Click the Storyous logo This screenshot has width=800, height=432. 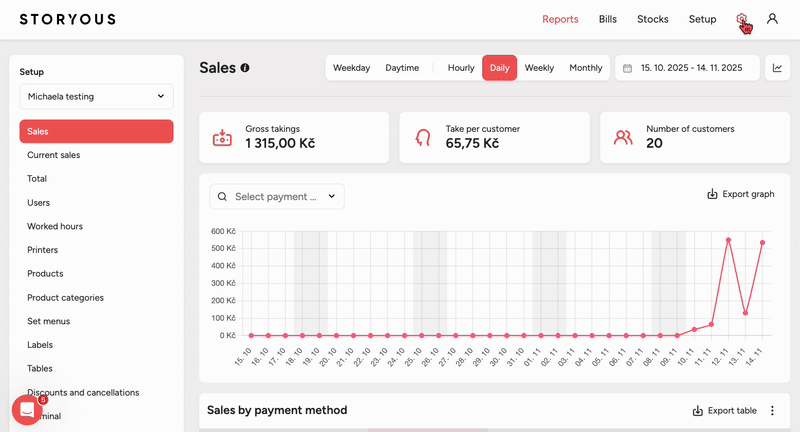point(67,19)
